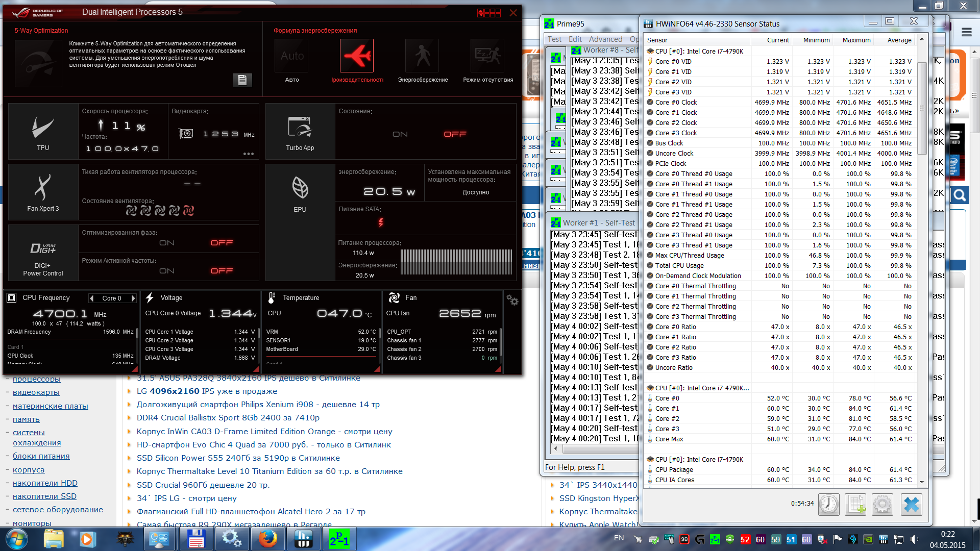The width and height of the screenshot is (980, 551).
Task: Open Fan Xpert 3 module
Action: pos(43,192)
